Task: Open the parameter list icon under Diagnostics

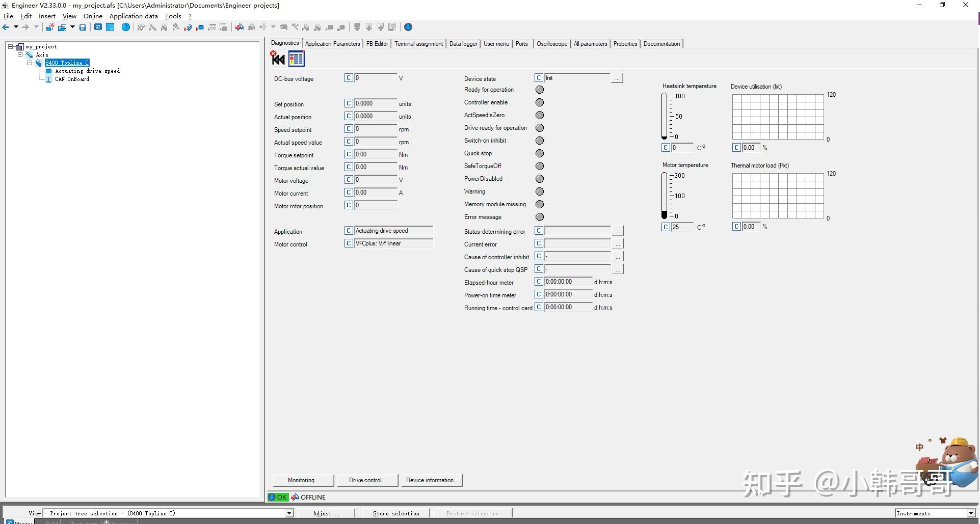Action: pyautogui.click(x=296, y=59)
